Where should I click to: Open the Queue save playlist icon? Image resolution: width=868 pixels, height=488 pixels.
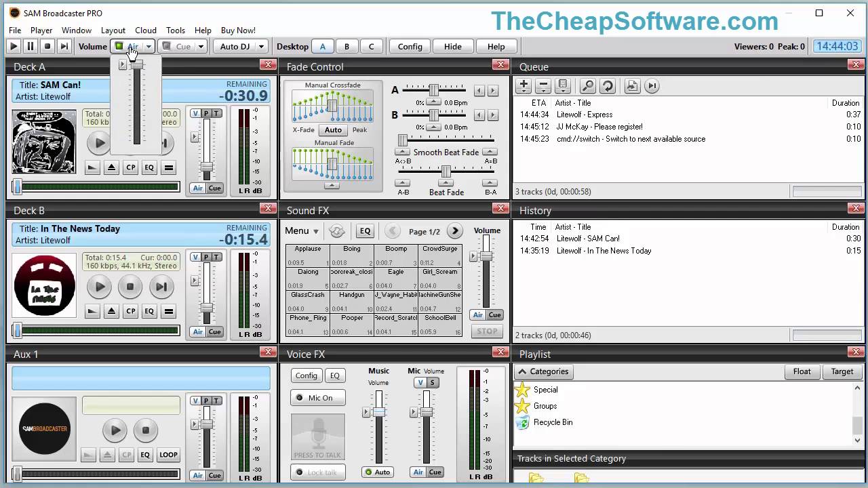[562, 86]
